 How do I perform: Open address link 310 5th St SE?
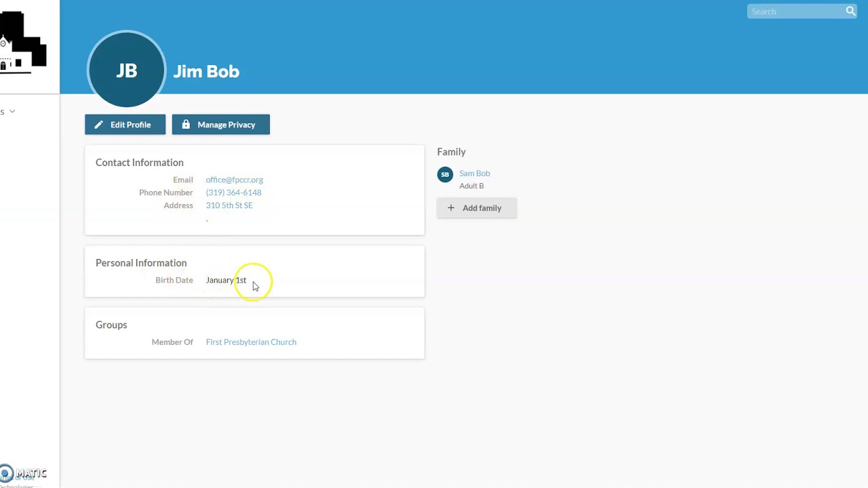(229, 205)
